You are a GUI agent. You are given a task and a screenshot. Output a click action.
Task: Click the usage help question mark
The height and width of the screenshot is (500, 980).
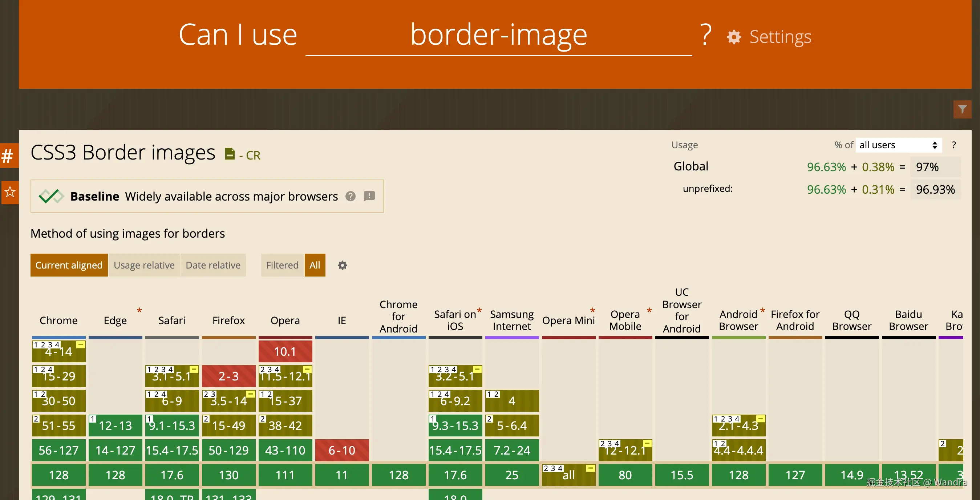click(x=953, y=145)
